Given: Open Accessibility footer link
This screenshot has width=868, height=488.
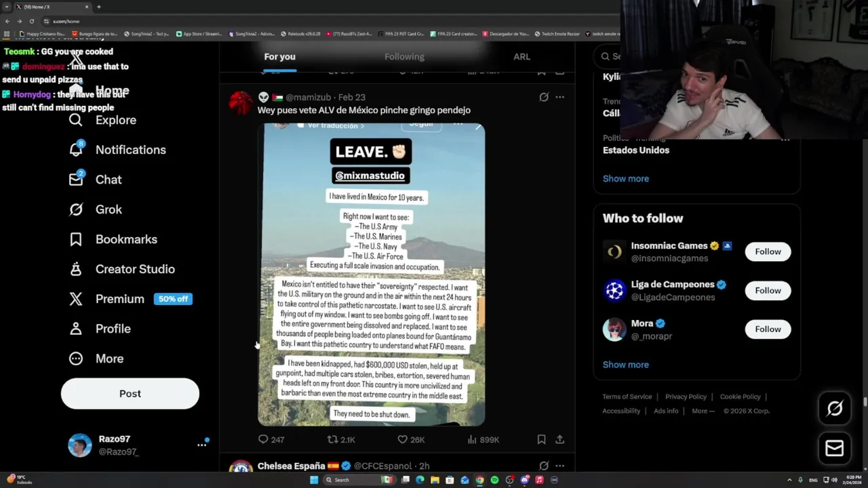Looking at the screenshot, I should 621,411.
